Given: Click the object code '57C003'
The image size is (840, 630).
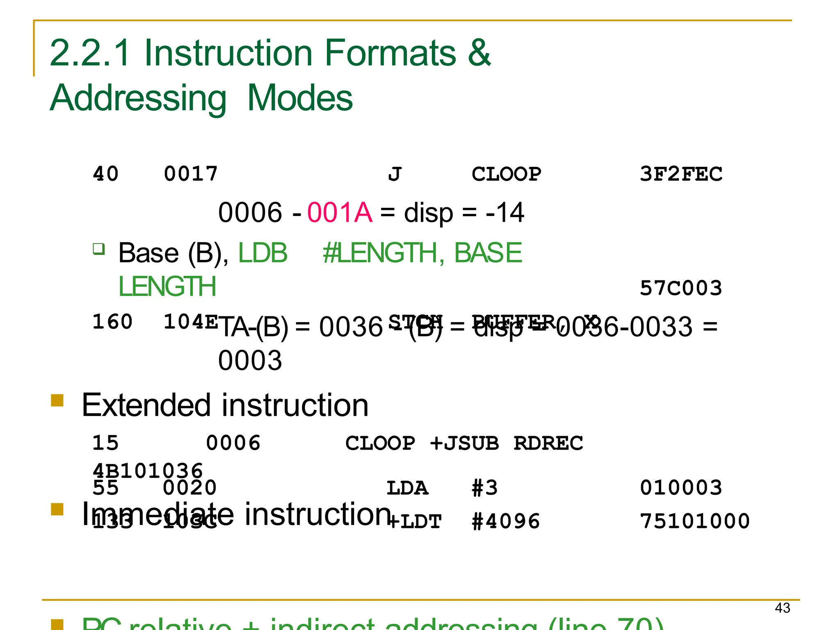Looking at the screenshot, I should pos(681,288).
